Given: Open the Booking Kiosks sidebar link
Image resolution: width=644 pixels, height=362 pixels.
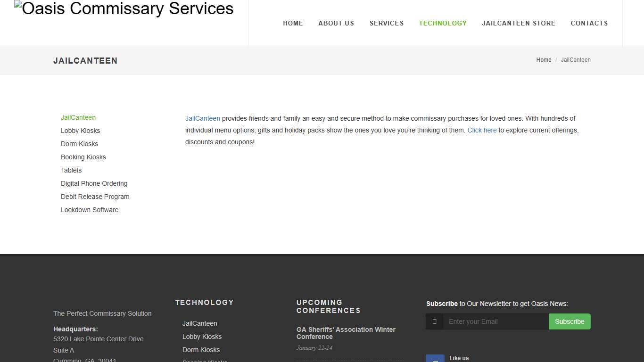Looking at the screenshot, I should (83, 157).
